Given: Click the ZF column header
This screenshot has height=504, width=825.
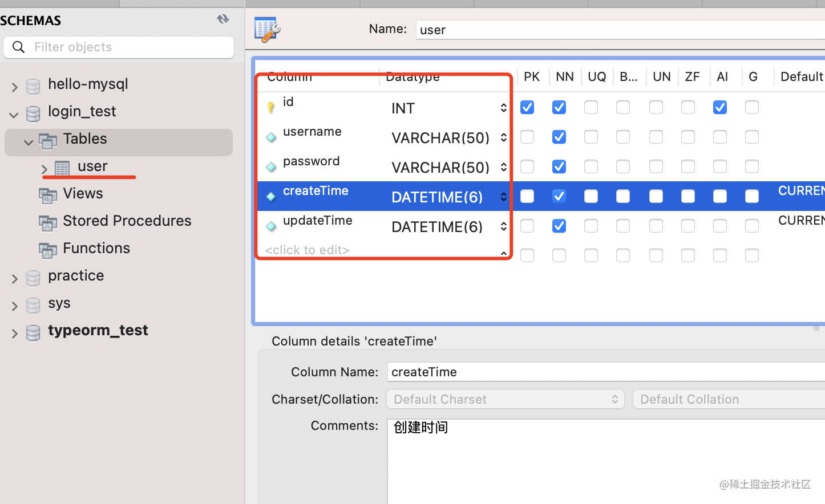Looking at the screenshot, I should pos(693,76).
